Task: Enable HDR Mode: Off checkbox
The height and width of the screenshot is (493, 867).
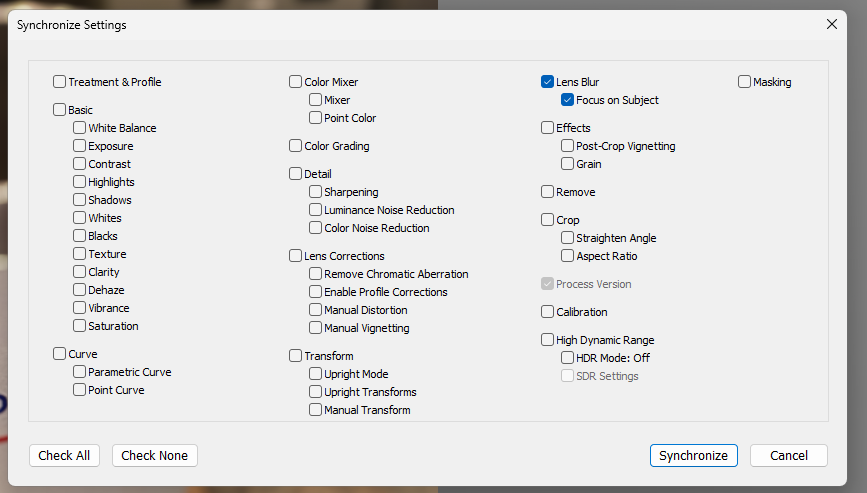Action: [x=567, y=358]
